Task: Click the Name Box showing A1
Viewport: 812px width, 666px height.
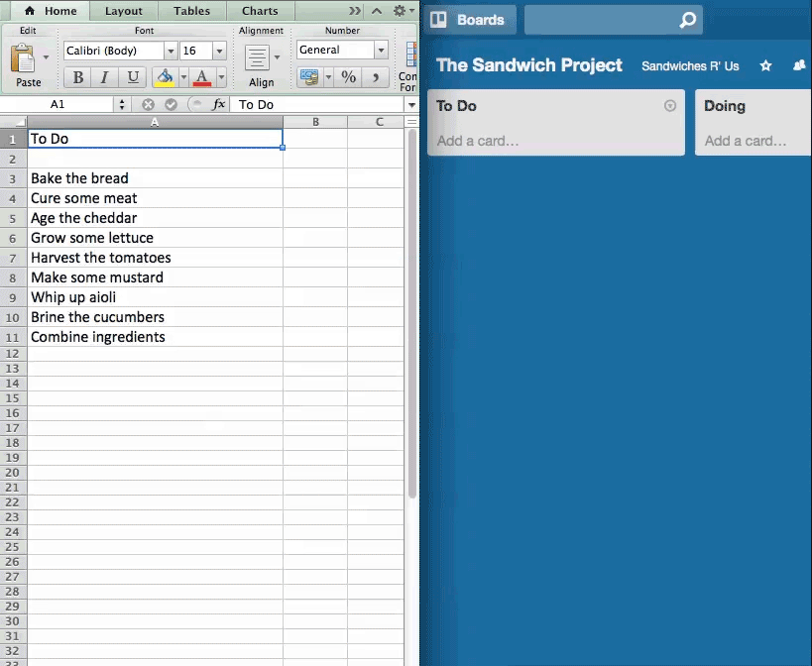Action: [x=57, y=104]
